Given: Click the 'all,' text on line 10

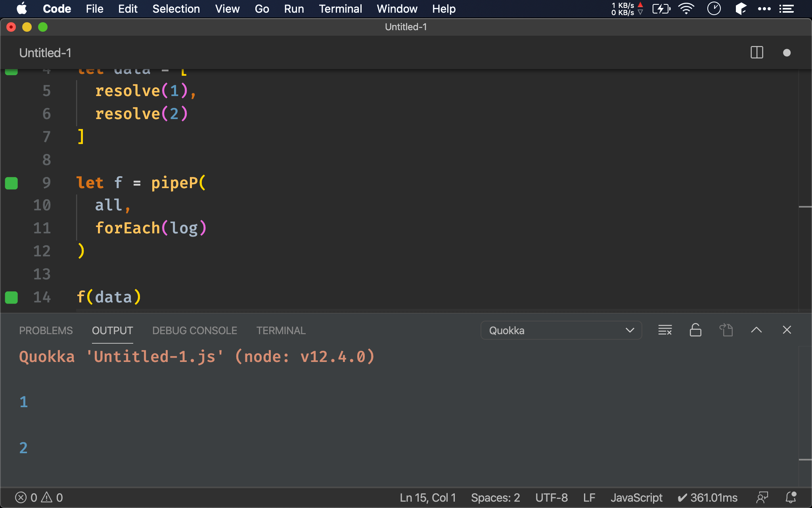Looking at the screenshot, I should pyautogui.click(x=113, y=206).
